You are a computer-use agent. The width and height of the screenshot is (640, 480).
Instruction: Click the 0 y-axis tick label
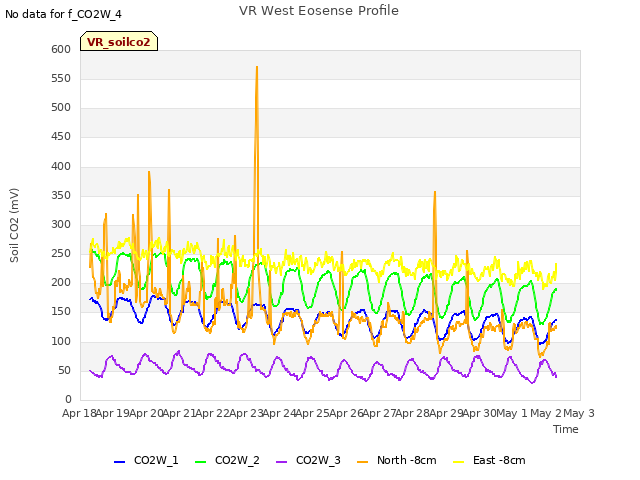pyautogui.click(x=68, y=400)
